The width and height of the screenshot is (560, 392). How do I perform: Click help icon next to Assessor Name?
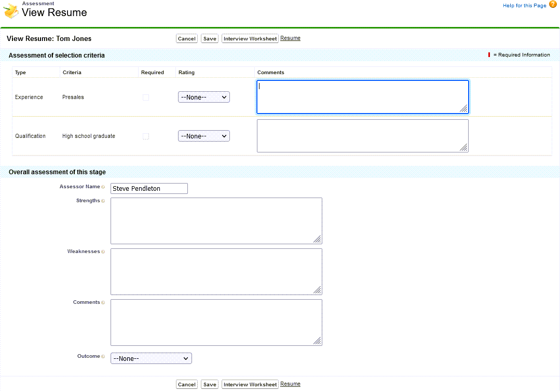pos(103,187)
